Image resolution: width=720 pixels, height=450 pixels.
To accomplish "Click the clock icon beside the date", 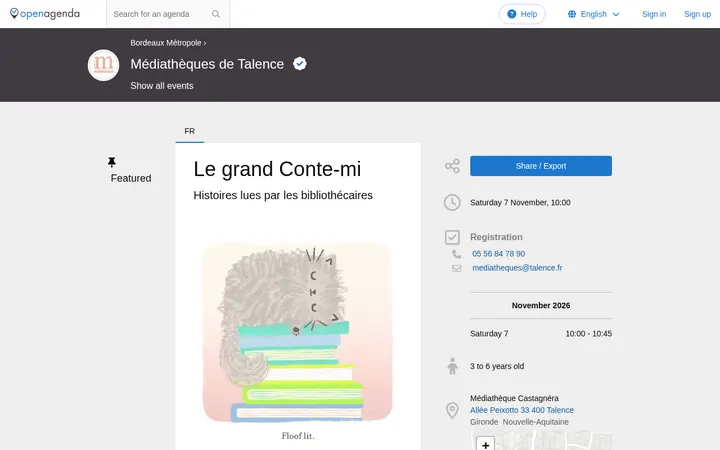I will (452, 202).
